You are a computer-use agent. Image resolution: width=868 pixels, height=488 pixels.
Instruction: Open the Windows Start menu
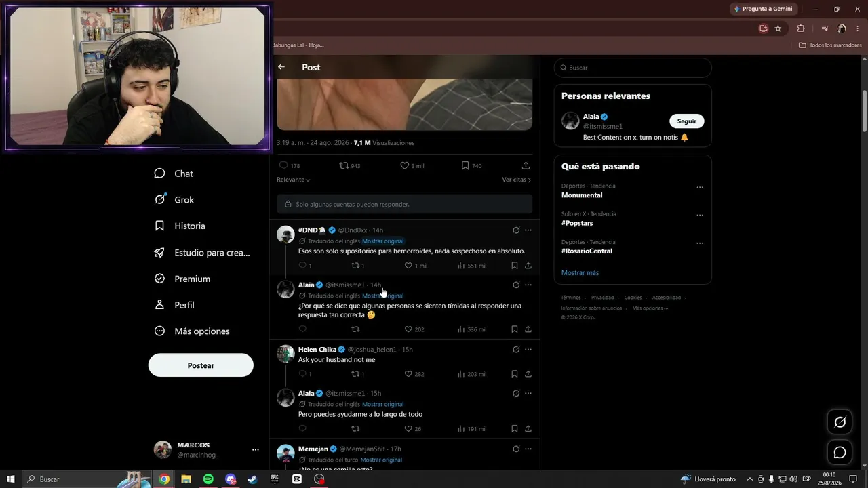point(11,479)
